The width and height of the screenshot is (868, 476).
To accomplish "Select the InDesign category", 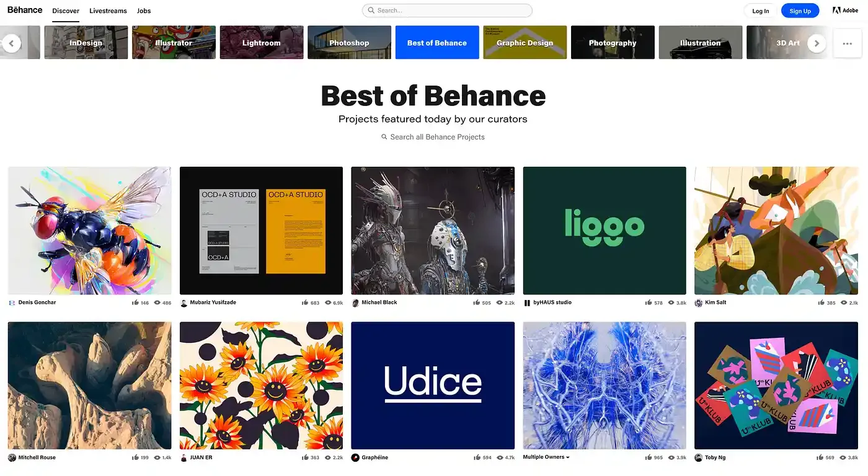I will coord(86,42).
